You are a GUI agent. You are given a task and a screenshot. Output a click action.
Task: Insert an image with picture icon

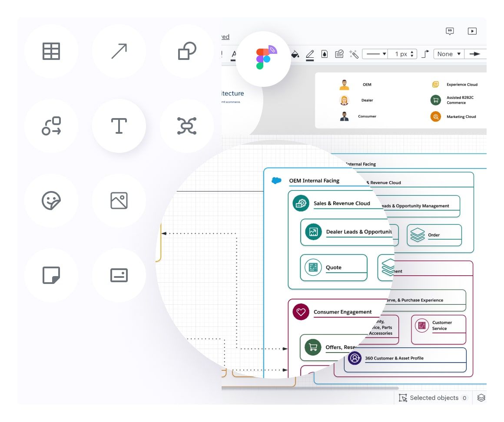(119, 201)
